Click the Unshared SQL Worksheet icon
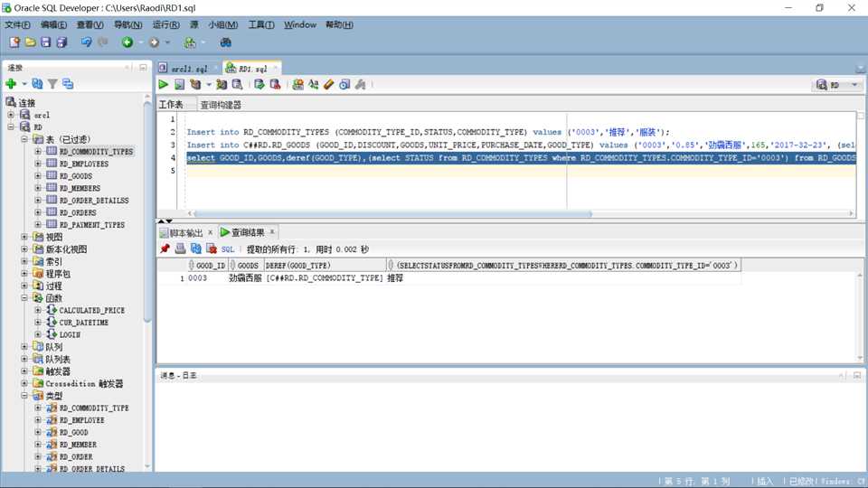The width and height of the screenshot is (868, 488). 297,84
